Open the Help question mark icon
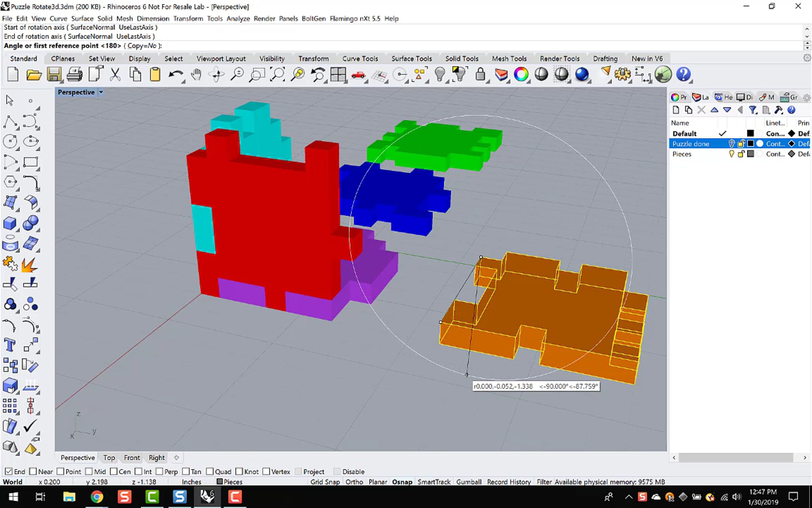 point(683,74)
